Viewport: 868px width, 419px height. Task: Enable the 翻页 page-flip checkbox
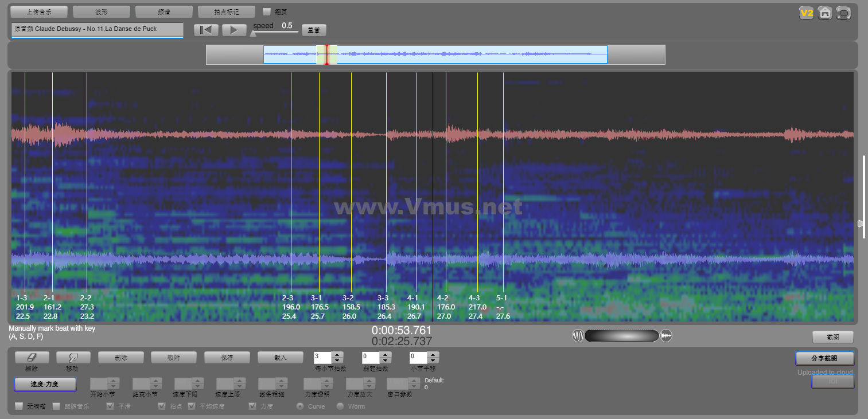pos(267,11)
